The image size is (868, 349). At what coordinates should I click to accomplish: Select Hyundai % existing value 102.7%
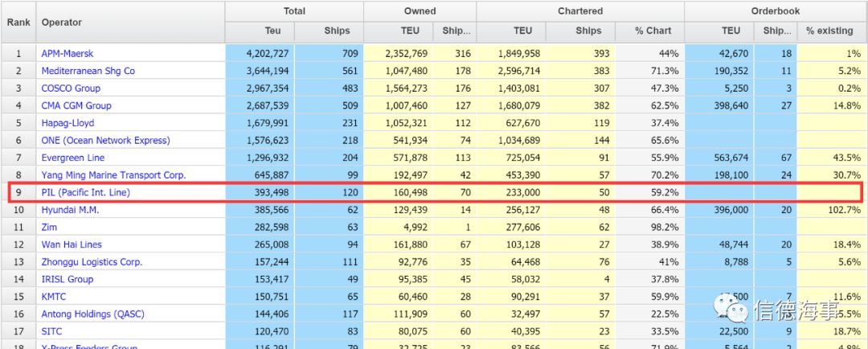click(x=845, y=210)
